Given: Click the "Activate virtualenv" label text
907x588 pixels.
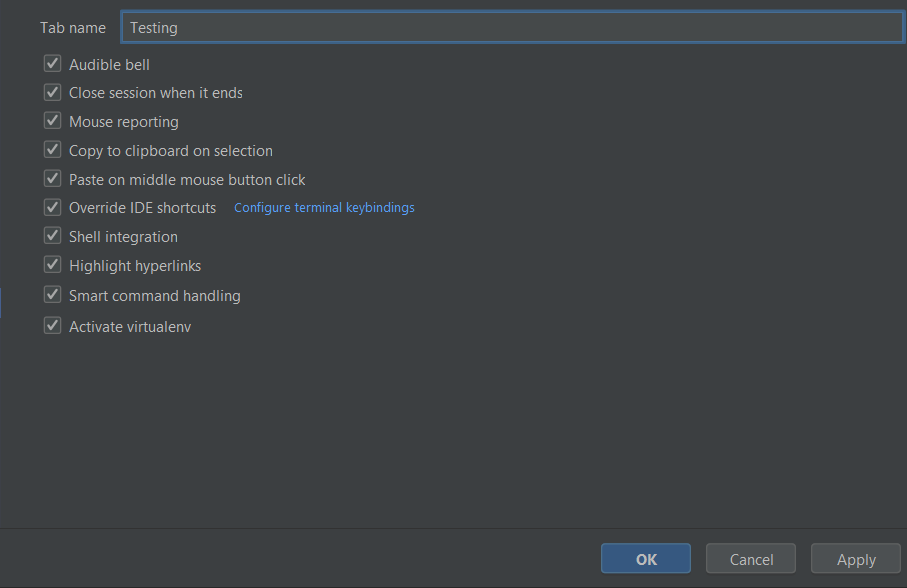Looking at the screenshot, I should (x=130, y=327).
